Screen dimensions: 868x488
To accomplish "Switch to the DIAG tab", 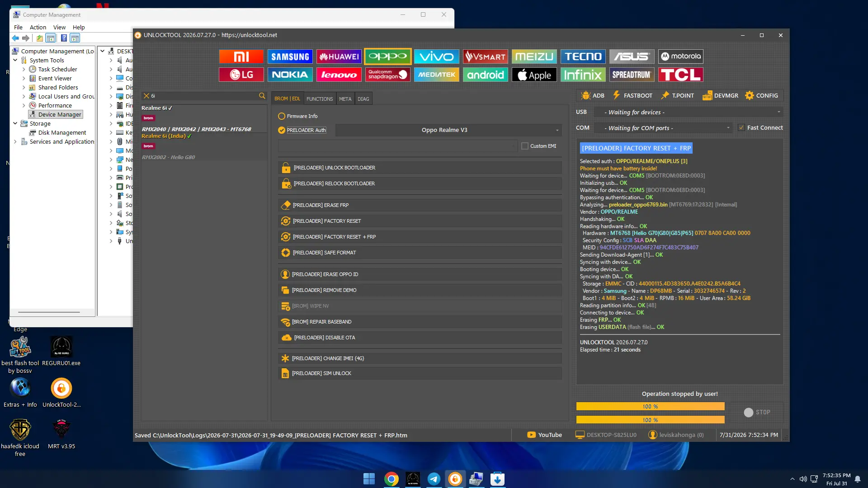I will pos(363,99).
